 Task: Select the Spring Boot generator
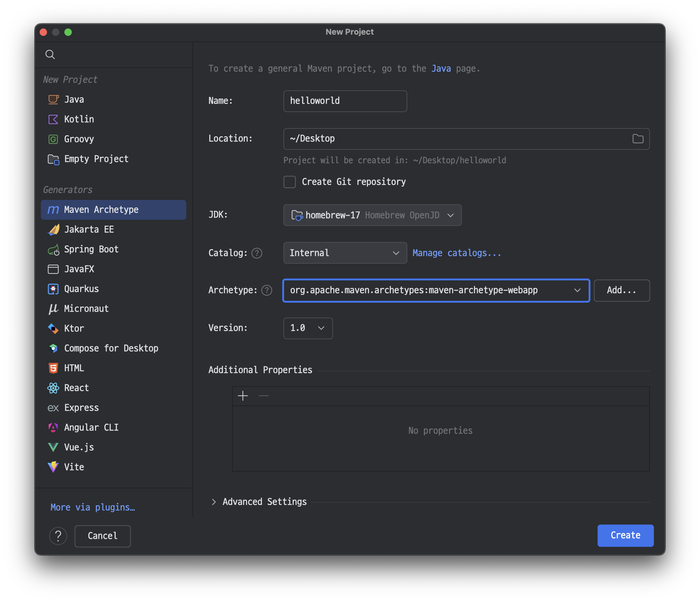click(x=91, y=249)
